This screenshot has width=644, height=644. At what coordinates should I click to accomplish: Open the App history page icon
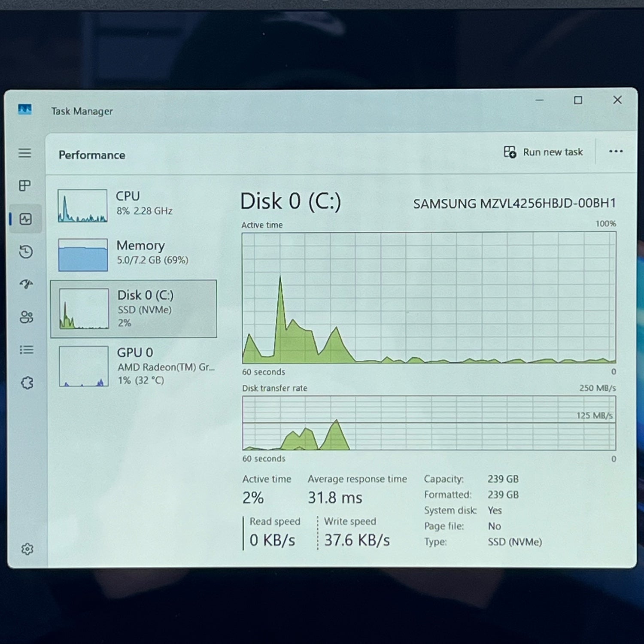[26, 252]
